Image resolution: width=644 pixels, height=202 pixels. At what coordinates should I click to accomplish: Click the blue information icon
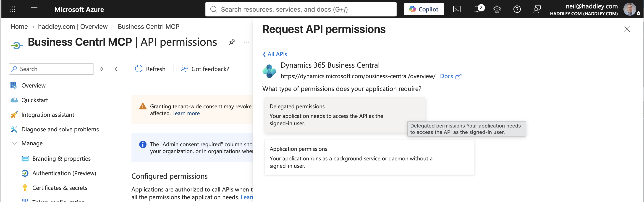pyautogui.click(x=143, y=144)
